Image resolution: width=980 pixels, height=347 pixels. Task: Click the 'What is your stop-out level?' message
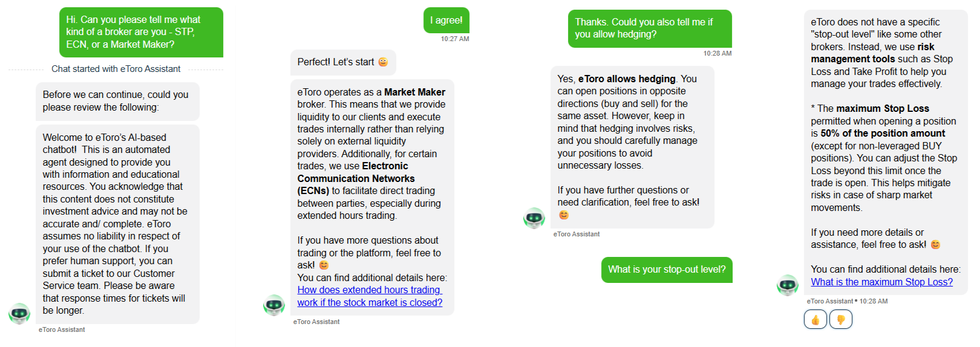pos(667,270)
